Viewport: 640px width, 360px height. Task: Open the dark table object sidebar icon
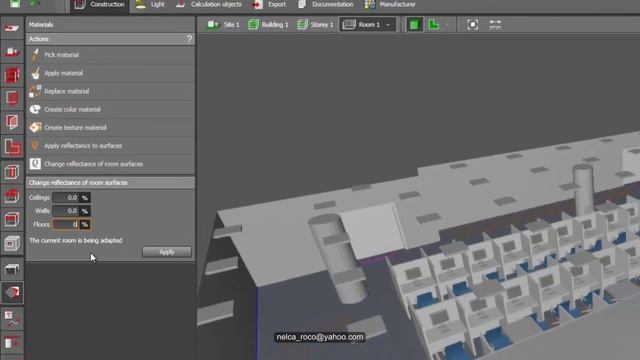tap(12, 268)
